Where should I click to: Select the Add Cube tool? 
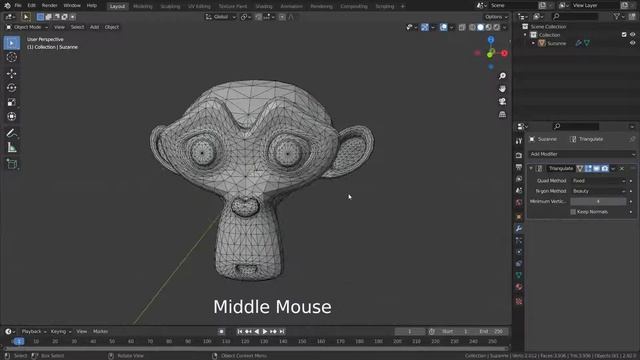point(12,164)
